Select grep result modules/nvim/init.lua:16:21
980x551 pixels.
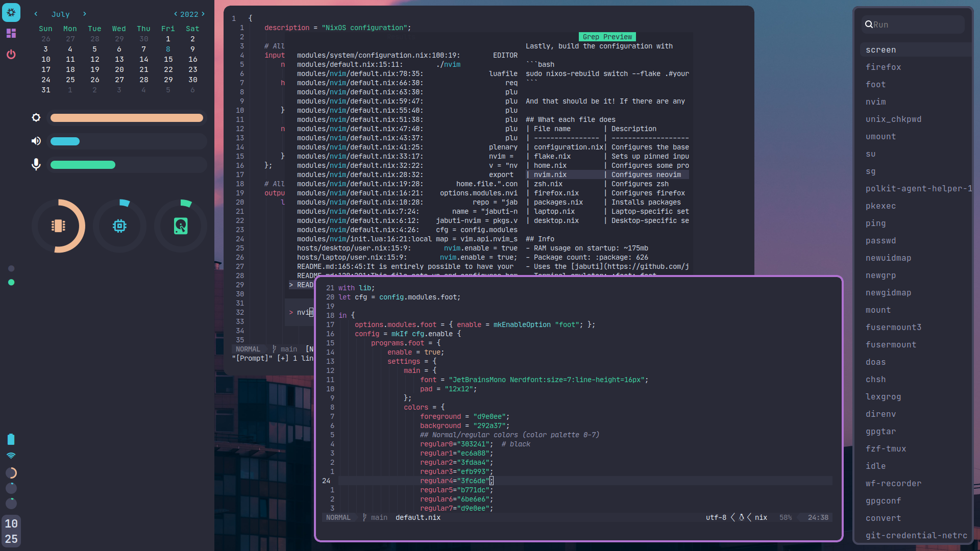tap(407, 239)
